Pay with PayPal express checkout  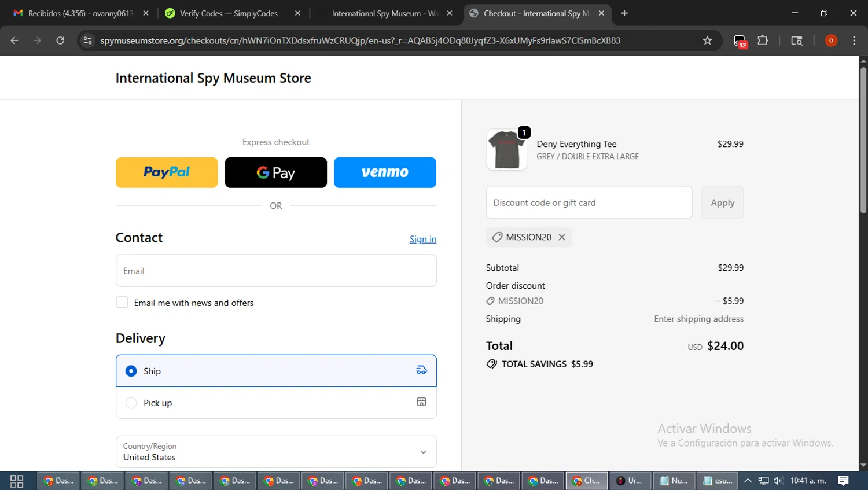coord(167,172)
